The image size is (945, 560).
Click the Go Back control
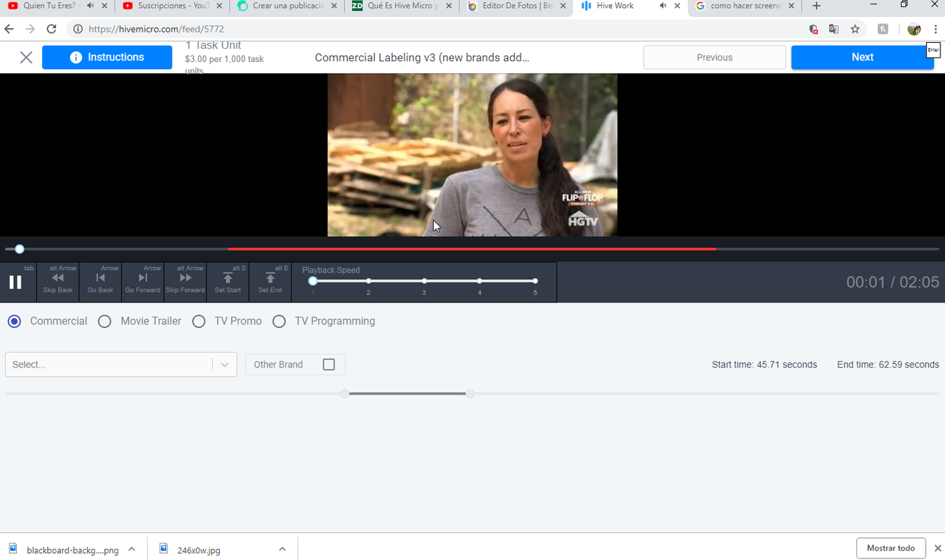100,282
